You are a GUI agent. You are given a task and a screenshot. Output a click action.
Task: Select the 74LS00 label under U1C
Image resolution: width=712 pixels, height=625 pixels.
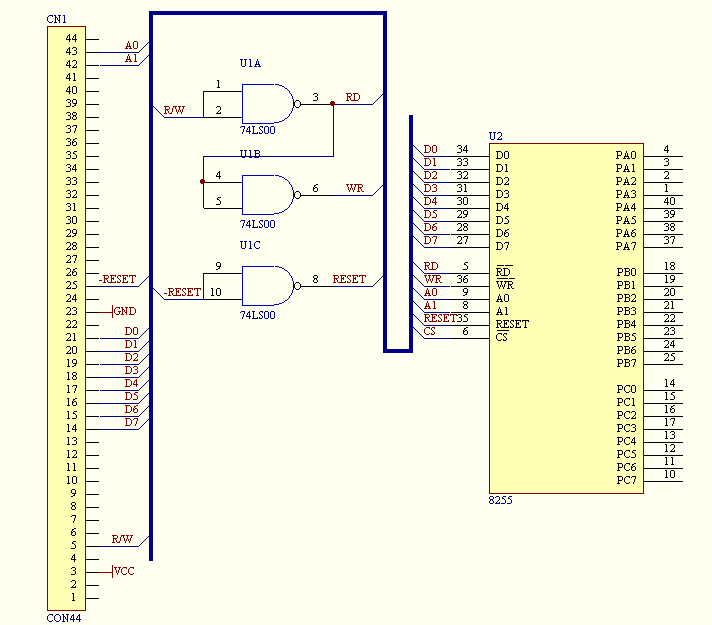pos(256,315)
